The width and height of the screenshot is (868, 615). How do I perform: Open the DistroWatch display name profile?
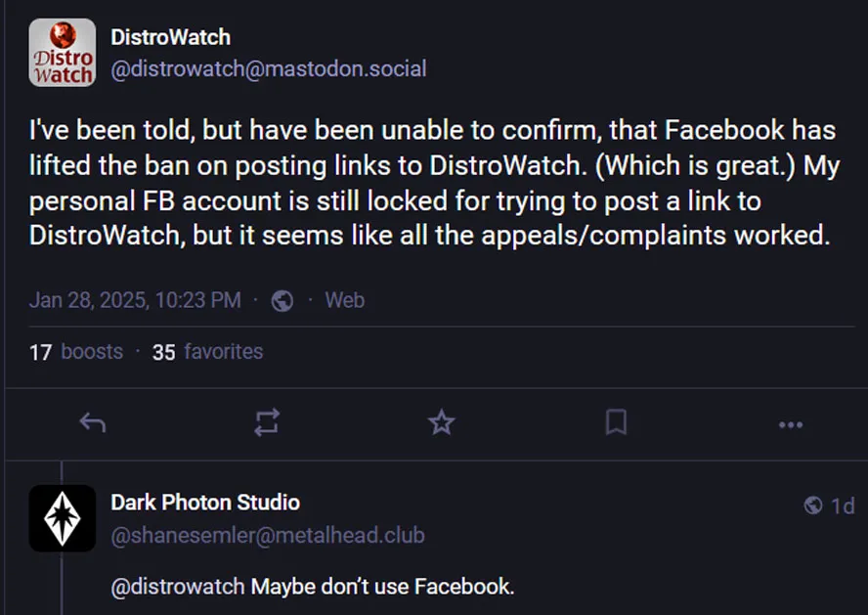pos(170,37)
